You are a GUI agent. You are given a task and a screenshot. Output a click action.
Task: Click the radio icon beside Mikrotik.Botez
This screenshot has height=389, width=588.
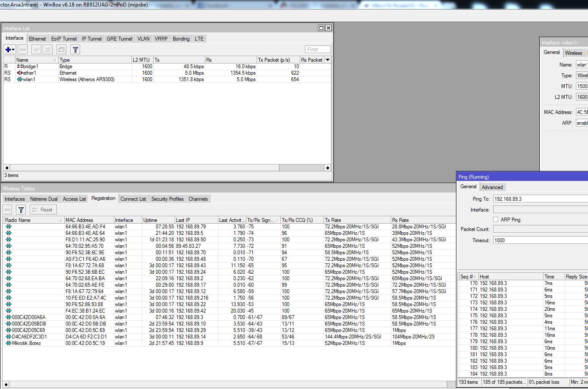point(9,343)
